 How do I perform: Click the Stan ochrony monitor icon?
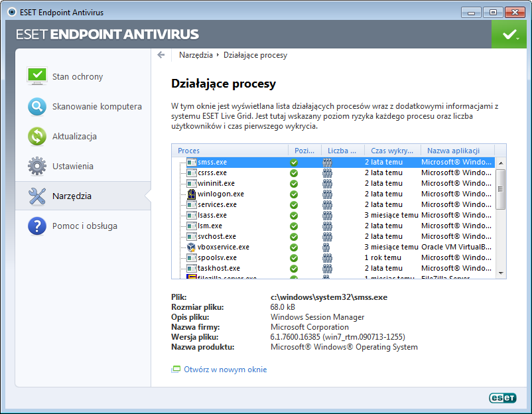tap(37, 76)
